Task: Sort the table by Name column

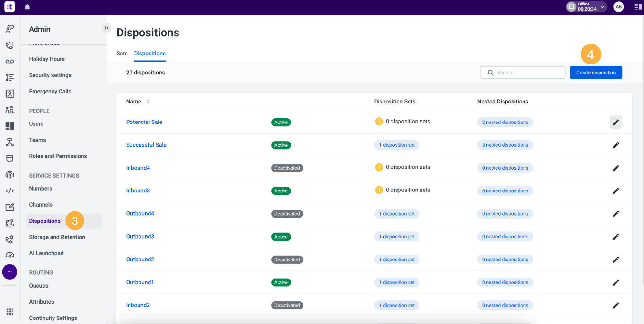Action: tap(148, 102)
